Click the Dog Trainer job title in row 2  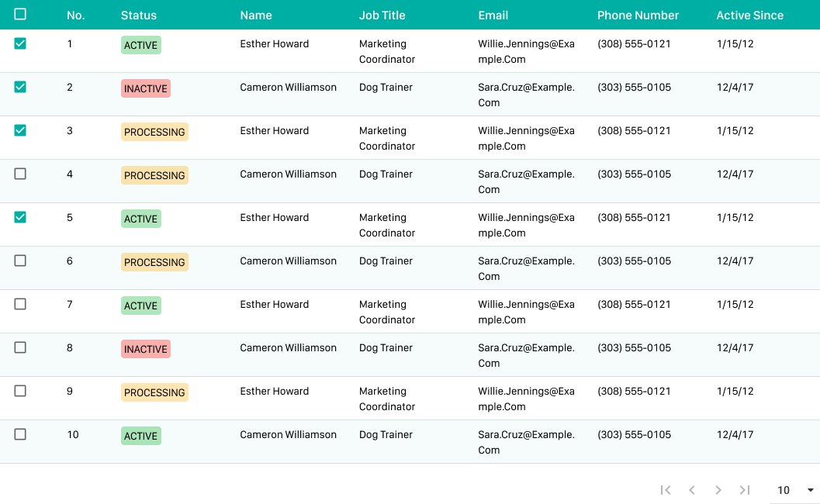tap(386, 88)
